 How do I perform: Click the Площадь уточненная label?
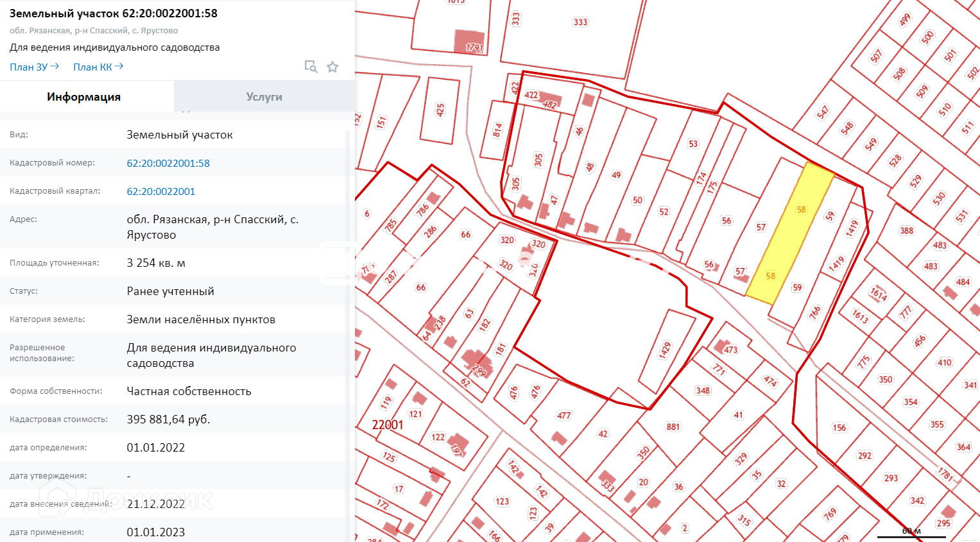click(54, 263)
